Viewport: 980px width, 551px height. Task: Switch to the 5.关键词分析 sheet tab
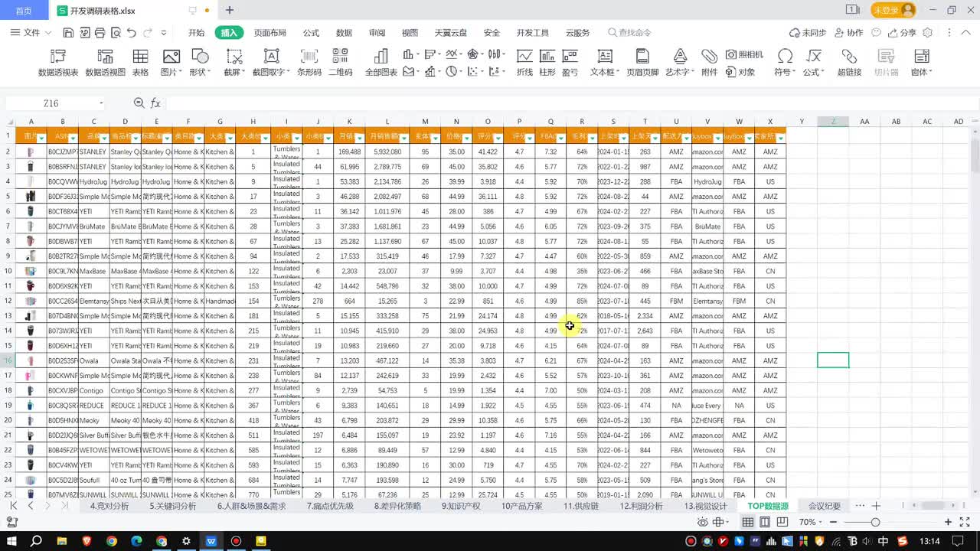coord(172,506)
